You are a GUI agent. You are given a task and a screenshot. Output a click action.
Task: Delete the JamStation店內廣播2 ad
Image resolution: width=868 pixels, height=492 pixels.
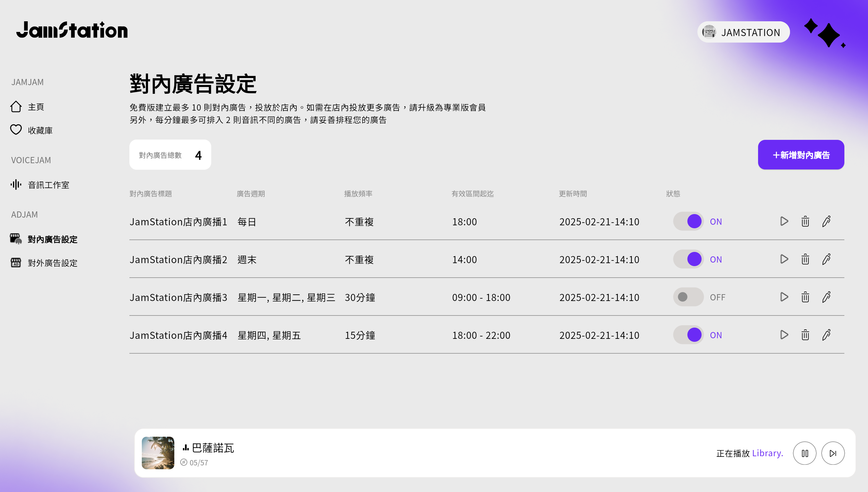pos(805,259)
